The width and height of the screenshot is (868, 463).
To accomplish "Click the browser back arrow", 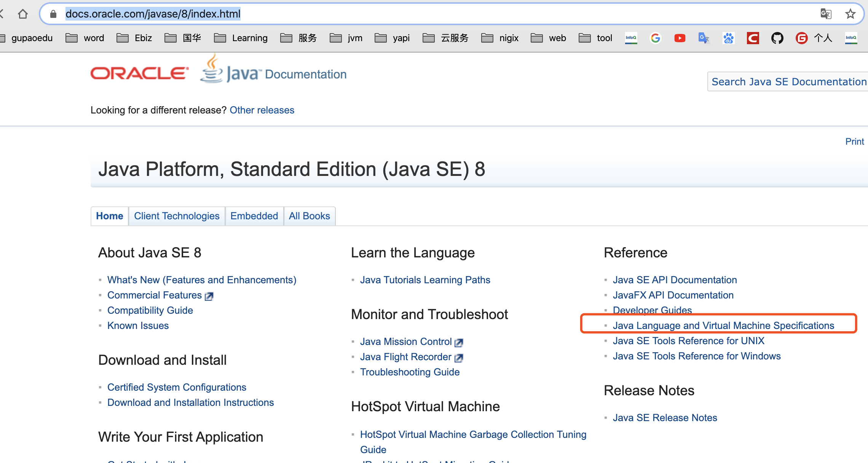I will click(2, 14).
